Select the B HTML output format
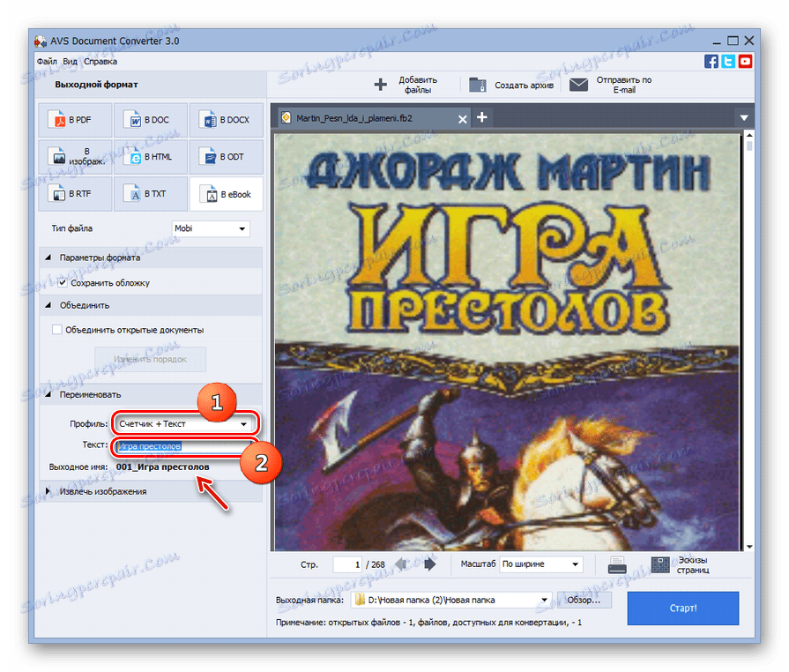This screenshot has width=789, height=672. [151, 157]
